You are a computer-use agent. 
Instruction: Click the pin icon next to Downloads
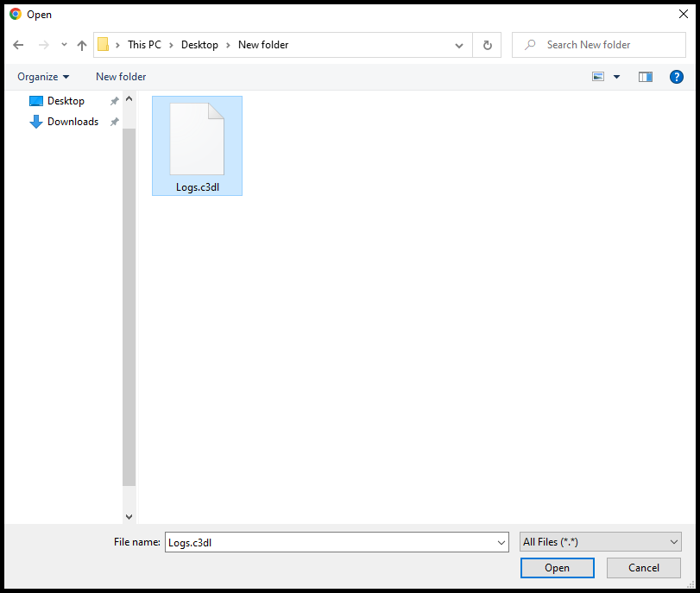click(x=115, y=122)
